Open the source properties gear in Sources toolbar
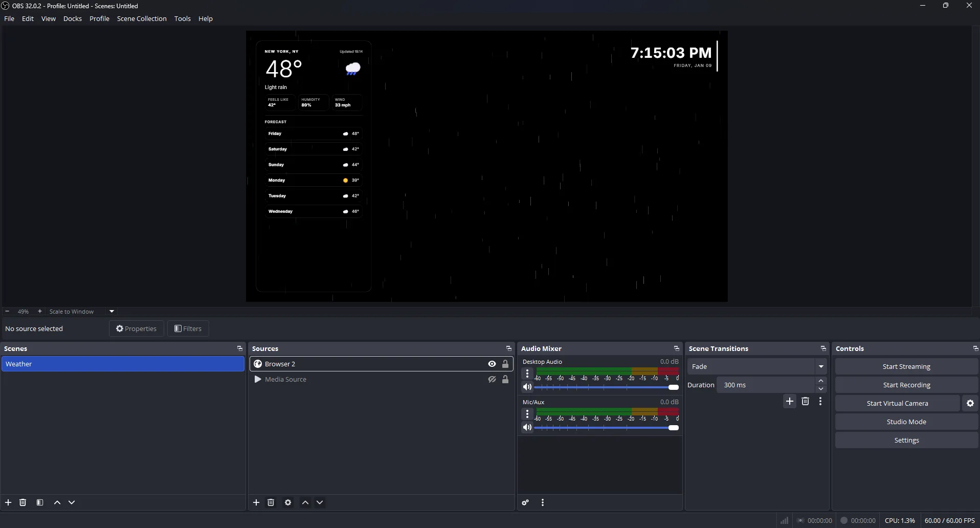Image resolution: width=980 pixels, height=528 pixels. [288, 502]
